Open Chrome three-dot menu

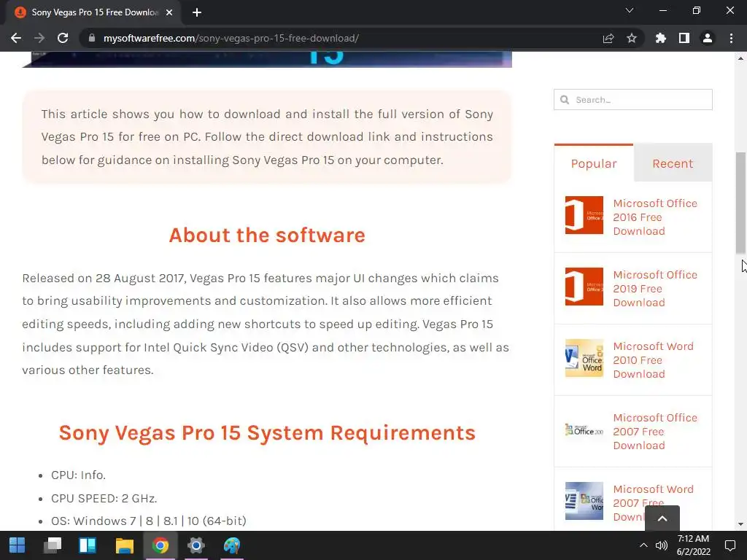731,38
